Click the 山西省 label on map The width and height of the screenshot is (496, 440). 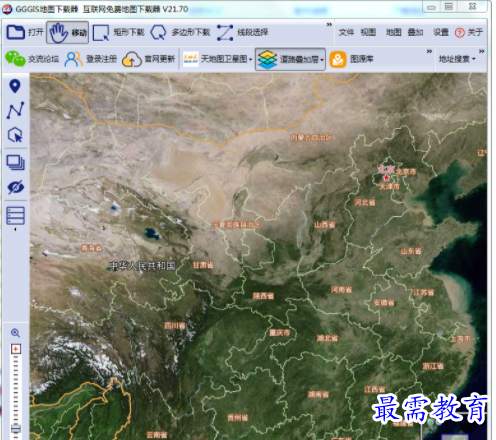(324, 225)
